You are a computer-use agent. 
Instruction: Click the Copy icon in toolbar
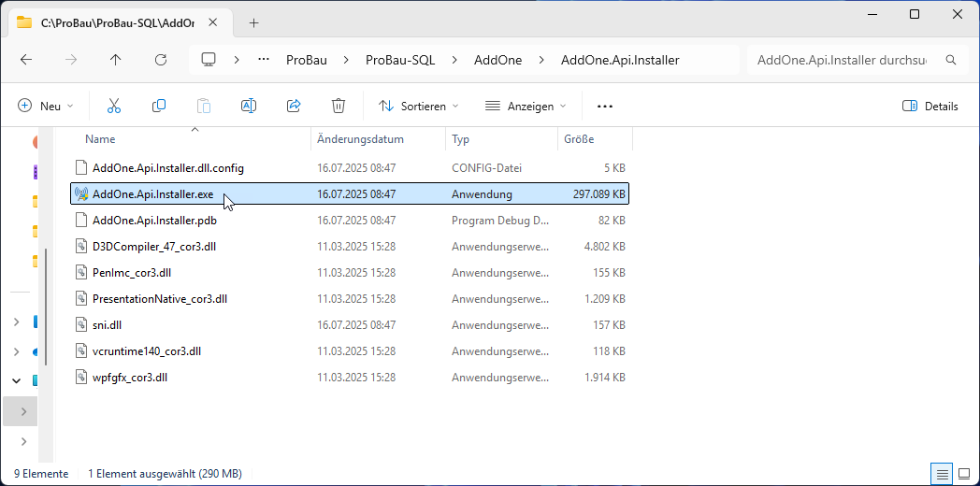[159, 107]
